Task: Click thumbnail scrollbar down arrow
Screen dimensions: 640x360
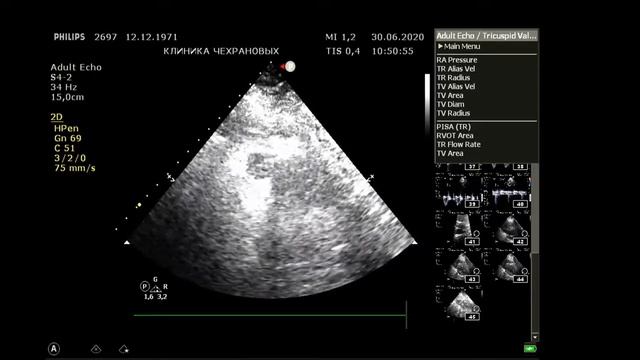Action: 535,337
